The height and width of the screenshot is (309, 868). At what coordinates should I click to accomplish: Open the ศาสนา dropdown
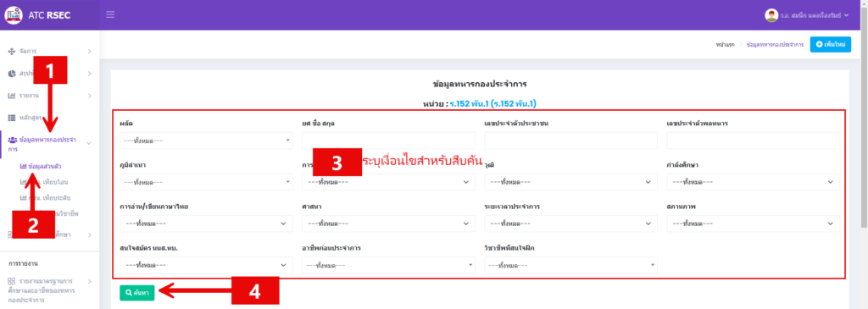[x=388, y=223]
